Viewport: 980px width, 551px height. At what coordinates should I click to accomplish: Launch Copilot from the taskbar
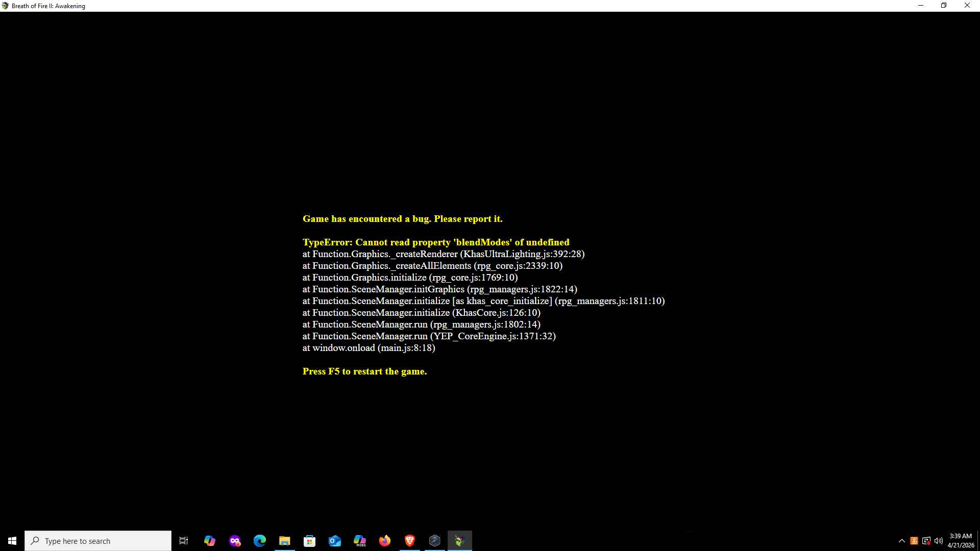(x=209, y=541)
